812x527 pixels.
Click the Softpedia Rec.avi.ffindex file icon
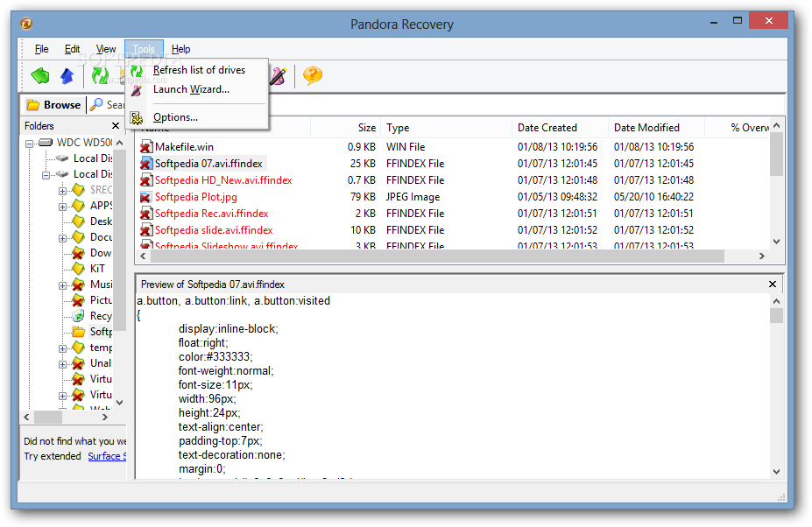pos(146,214)
